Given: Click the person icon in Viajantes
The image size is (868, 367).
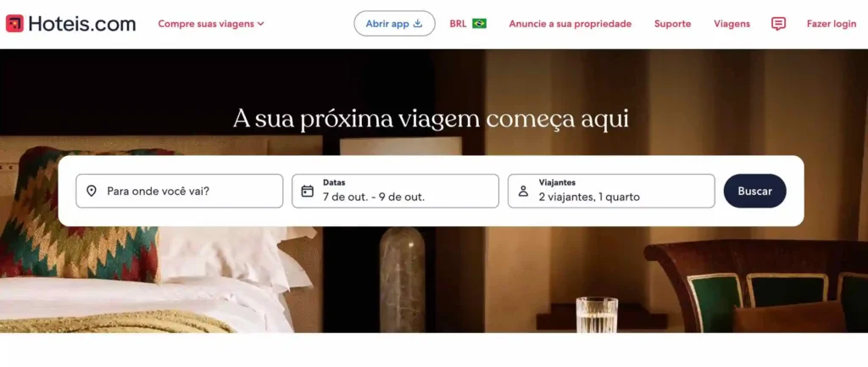Looking at the screenshot, I should [523, 191].
